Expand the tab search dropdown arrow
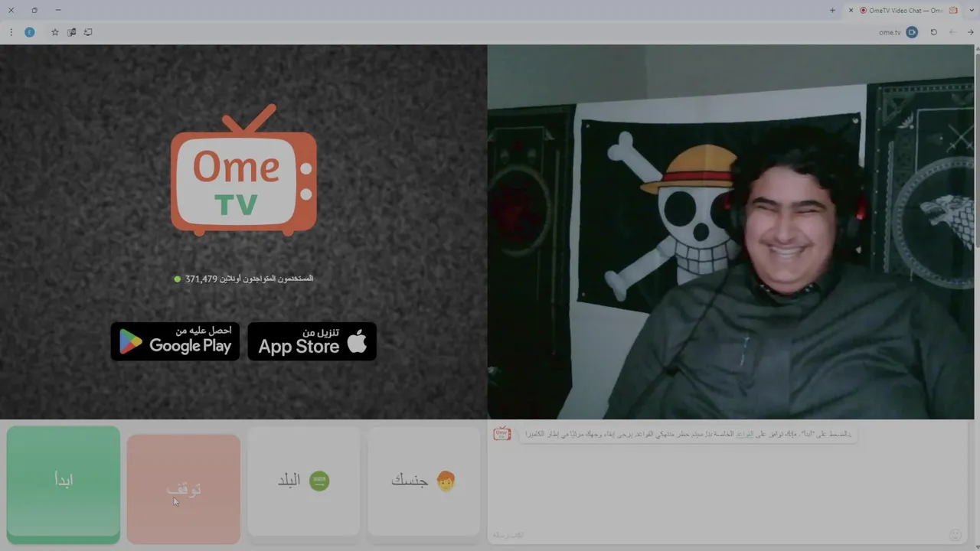This screenshot has width=980, height=551. [x=972, y=11]
